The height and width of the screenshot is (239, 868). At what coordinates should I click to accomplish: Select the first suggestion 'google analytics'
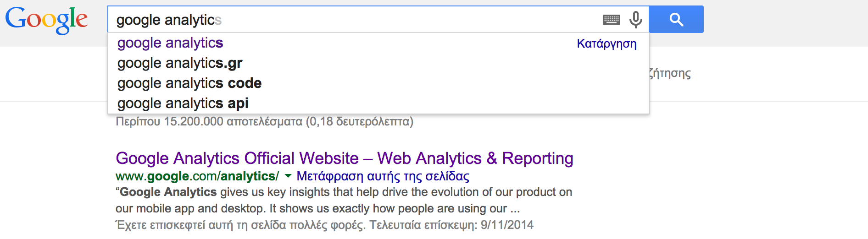[170, 43]
